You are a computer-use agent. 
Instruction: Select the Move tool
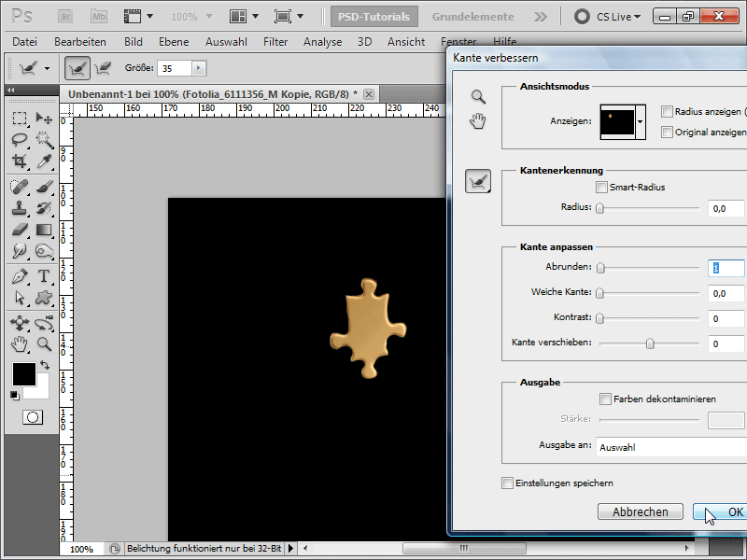(x=44, y=118)
